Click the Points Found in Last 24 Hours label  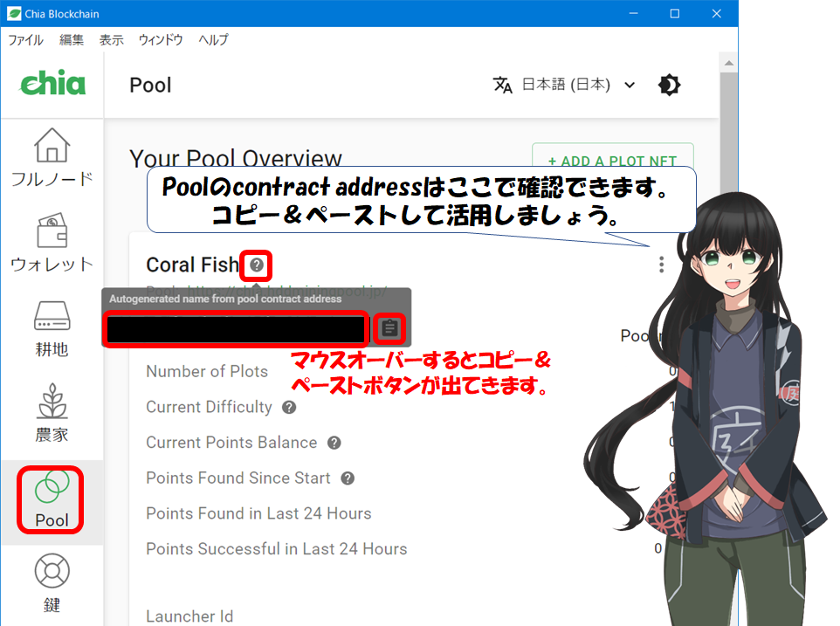click(x=258, y=513)
